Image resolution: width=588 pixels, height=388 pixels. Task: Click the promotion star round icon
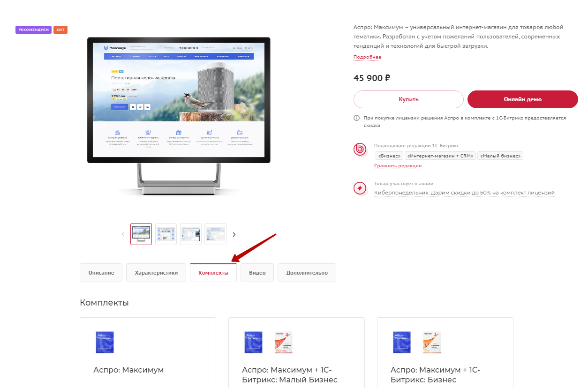click(x=360, y=188)
